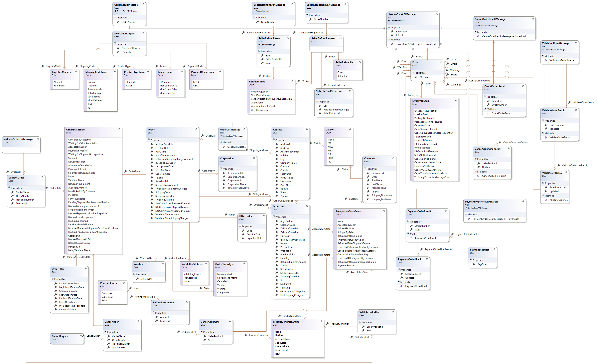Click the wrench icon beside Amount in RefundInformation
Screen dimensions: 598x364
click(x=157, y=317)
